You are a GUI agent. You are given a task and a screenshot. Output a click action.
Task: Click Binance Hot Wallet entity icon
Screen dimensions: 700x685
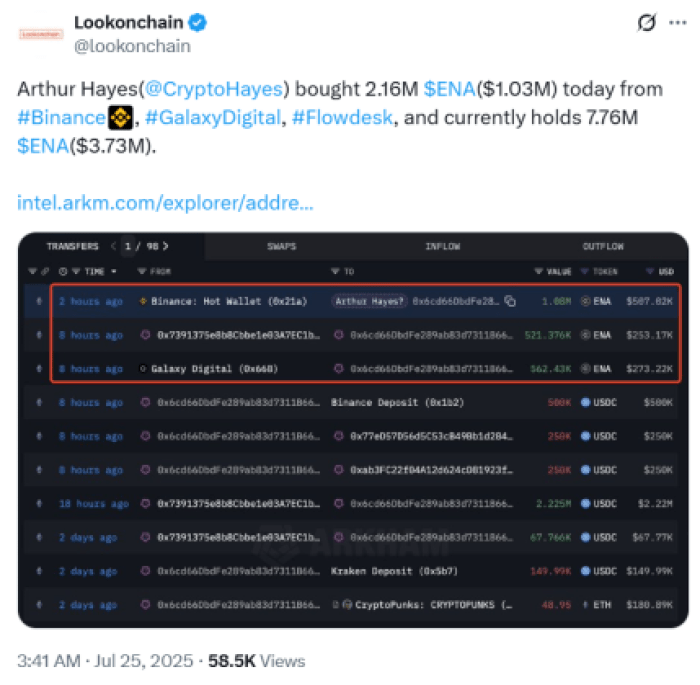tap(143, 301)
